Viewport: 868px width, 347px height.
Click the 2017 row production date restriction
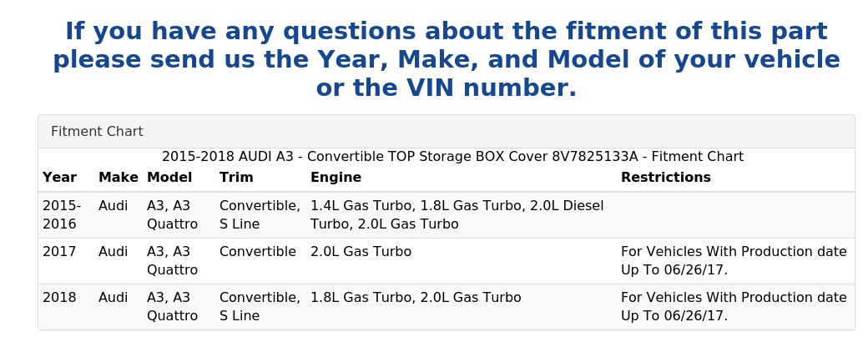point(733,260)
